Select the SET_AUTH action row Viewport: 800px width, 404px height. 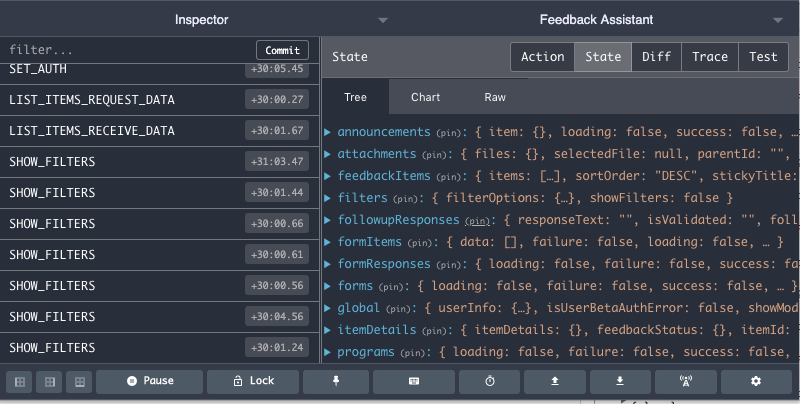pyautogui.click(x=159, y=72)
